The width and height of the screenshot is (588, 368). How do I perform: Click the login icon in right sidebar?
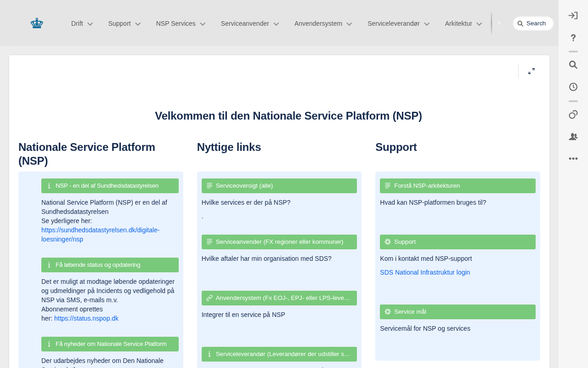pyautogui.click(x=573, y=16)
